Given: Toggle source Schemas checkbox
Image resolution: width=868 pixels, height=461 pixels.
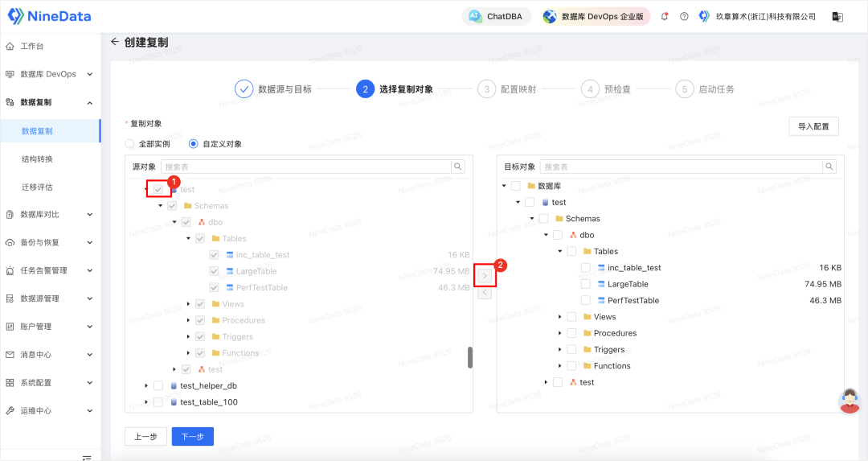Looking at the screenshot, I should click(172, 206).
